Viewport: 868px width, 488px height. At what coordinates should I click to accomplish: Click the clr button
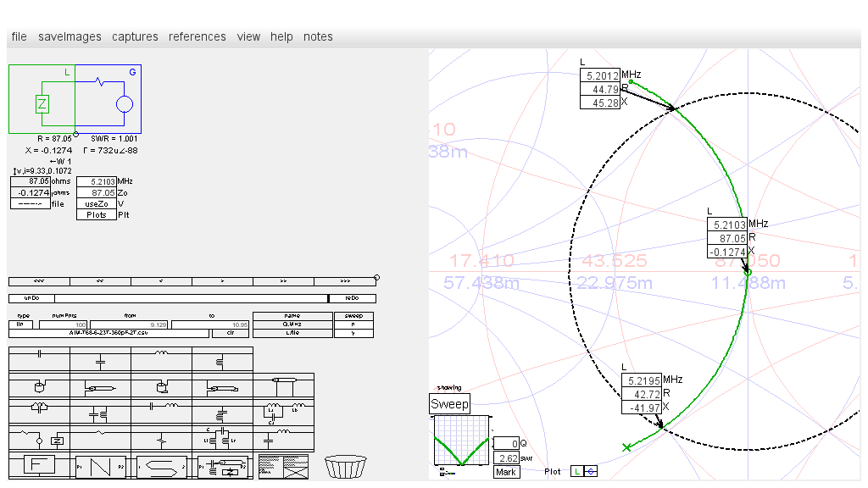231,333
